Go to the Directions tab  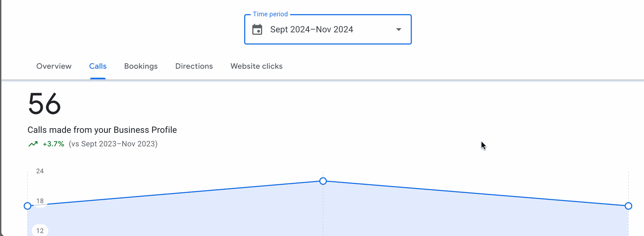click(194, 66)
